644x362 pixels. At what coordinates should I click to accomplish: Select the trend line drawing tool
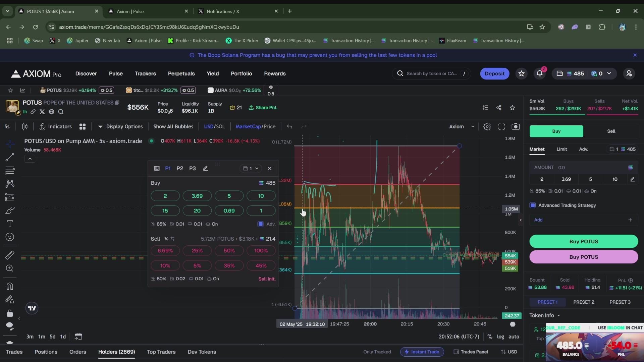coord(10,157)
